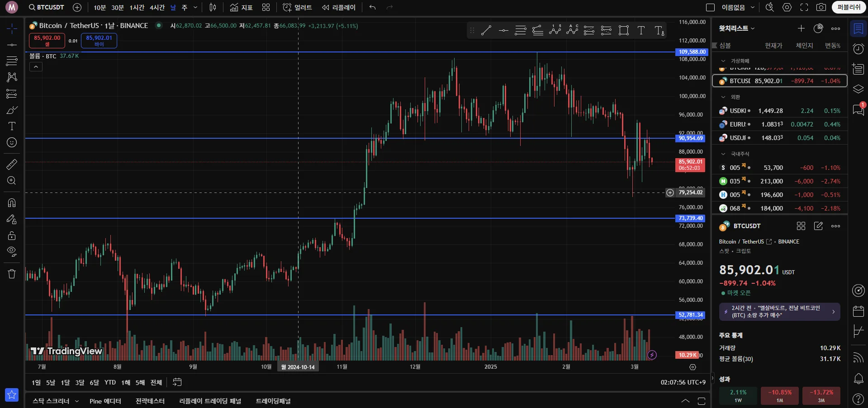Select horizontal line in floating drawing toolbar
This screenshot has width=868, height=408.
pos(503,31)
